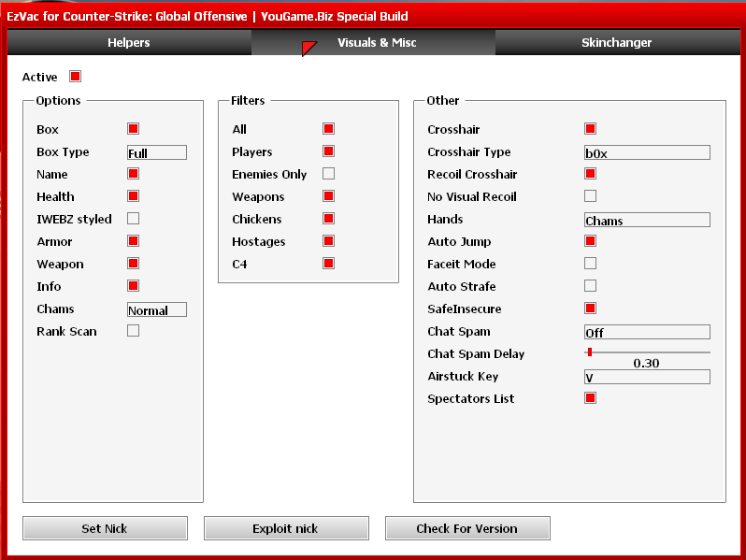Toggle the Armor checkbox
746x560 pixels.
coord(133,241)
